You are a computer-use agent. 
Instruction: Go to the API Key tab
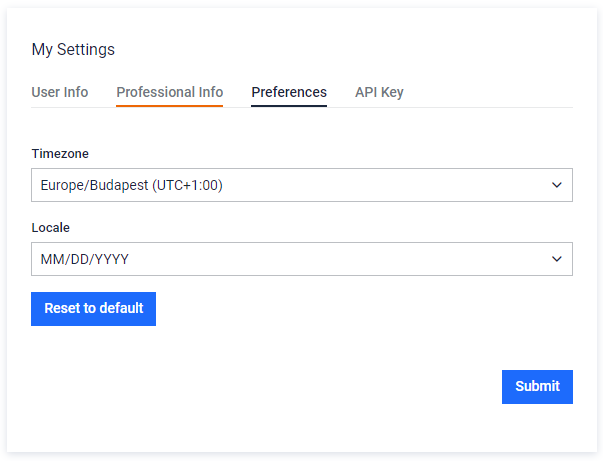click(x=379, y=92)
